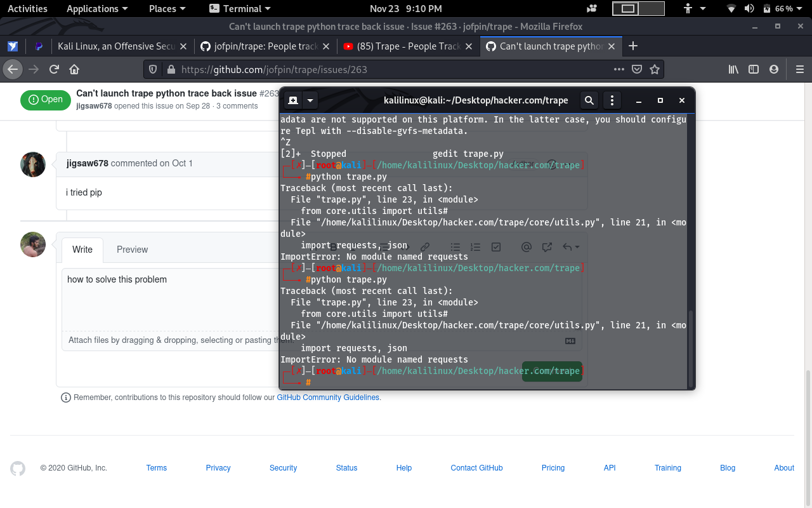Toggle tracking protection via the shield icon
The height and width of the screenshot is (508, 812).
click(x=152, y=70)
